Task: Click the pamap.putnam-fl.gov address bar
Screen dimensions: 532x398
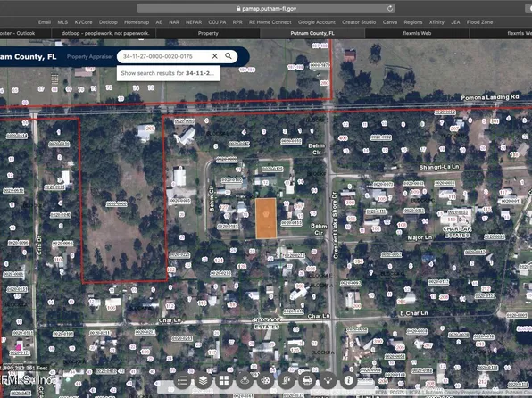Action: click(266, 9)
